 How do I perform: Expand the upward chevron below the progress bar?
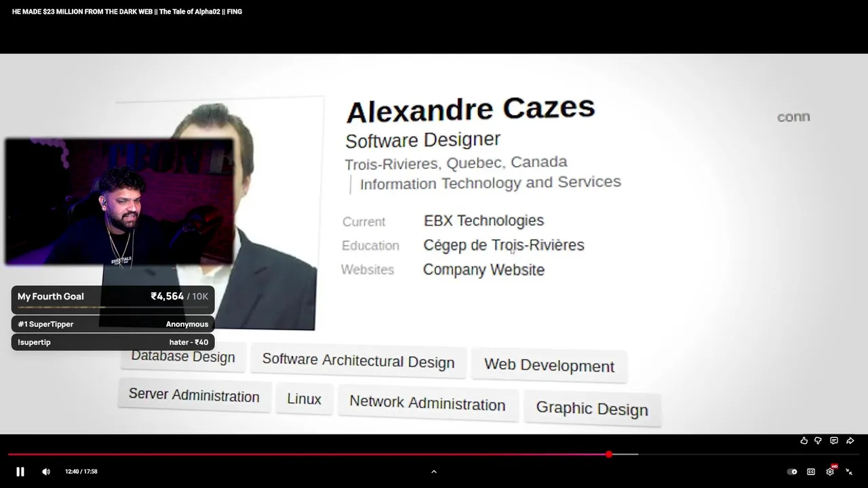click(x=434, y=472)
